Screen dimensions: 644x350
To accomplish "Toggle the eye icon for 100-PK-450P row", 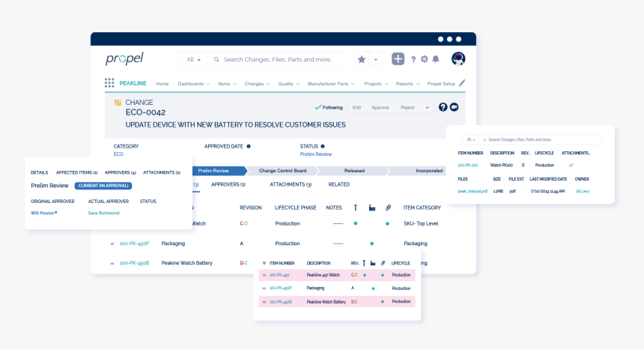I will pos(112,244).
